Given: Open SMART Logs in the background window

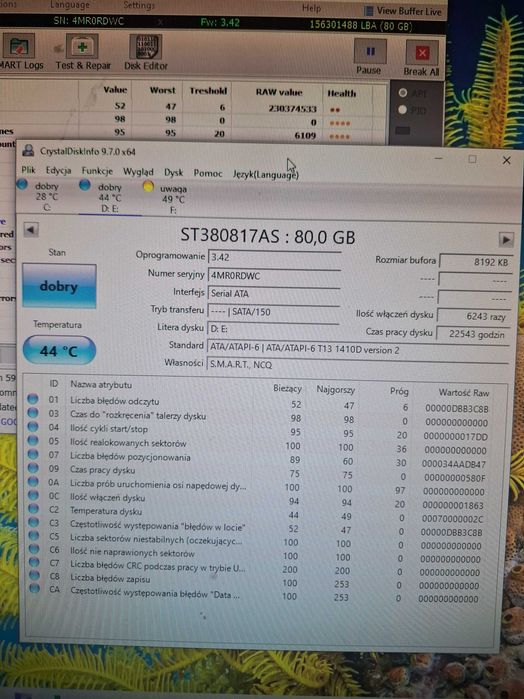Looking at the screenshot, I should click(20, 52).
